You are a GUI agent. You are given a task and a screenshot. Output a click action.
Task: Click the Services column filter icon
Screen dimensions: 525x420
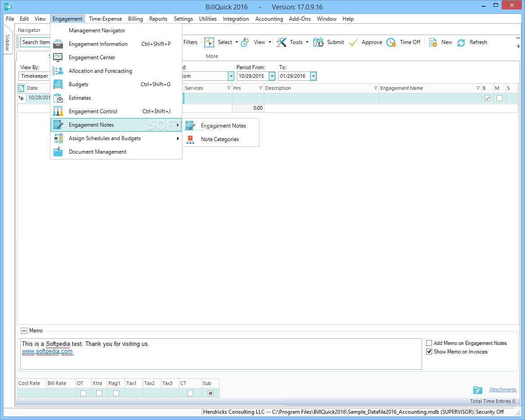coord(229,88)
